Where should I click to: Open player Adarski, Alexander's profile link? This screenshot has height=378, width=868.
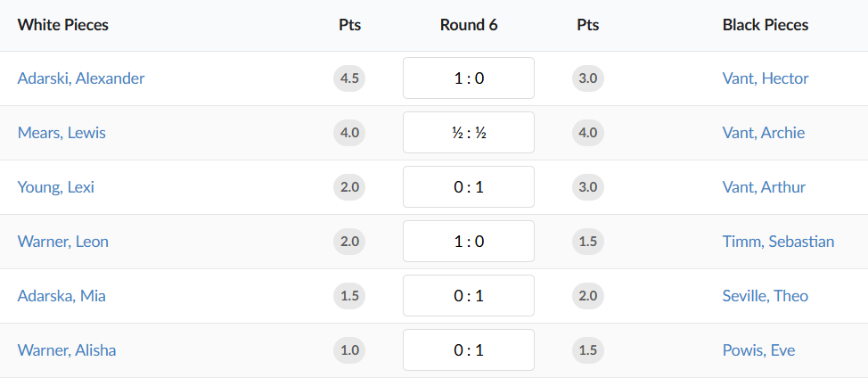(x=81, y=78)
